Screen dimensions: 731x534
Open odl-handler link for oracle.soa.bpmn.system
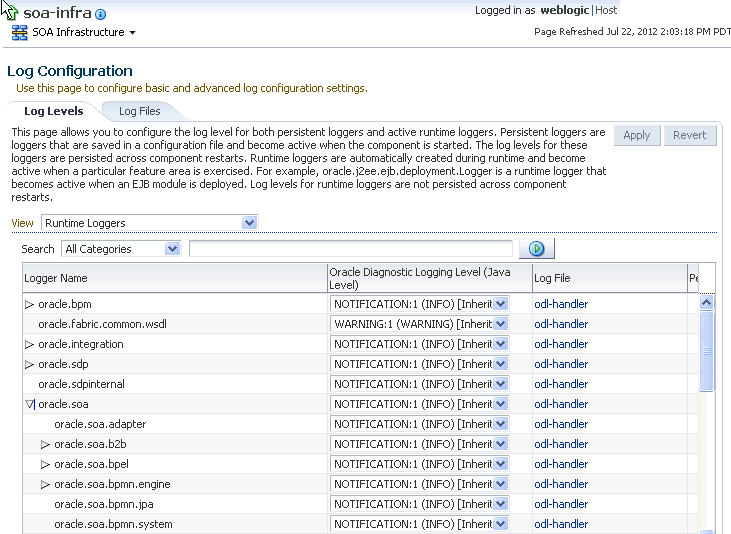click(561, 524)
